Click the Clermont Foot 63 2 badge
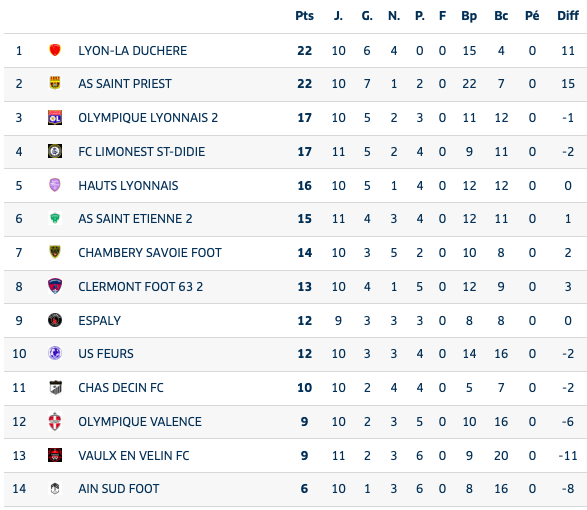587x510 pixels. (x=55, y=286)
